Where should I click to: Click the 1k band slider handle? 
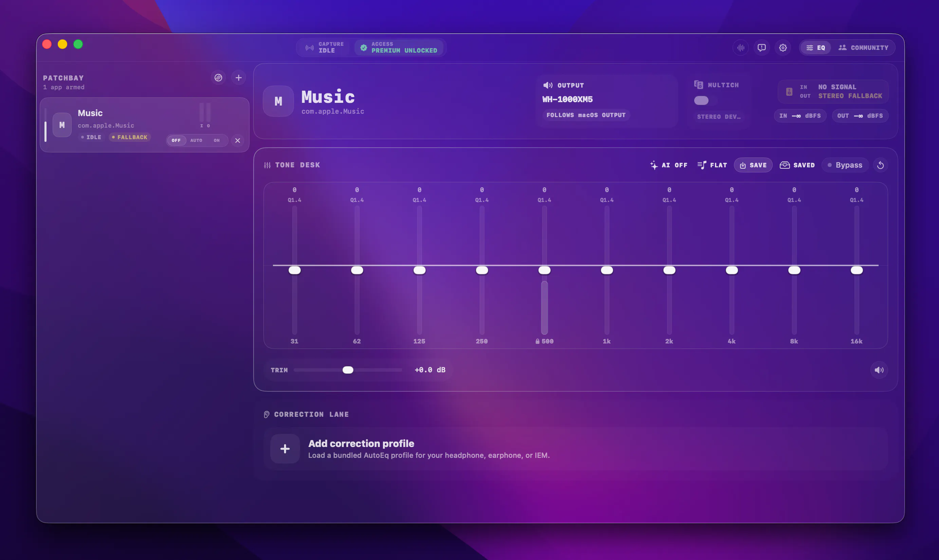[x=607, y=270]
